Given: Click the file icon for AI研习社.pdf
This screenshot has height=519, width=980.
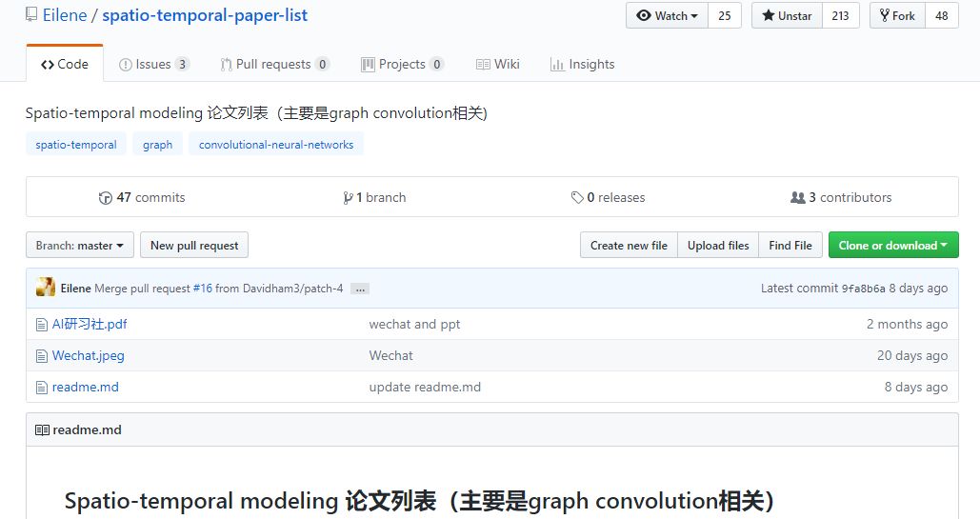Looking at the screenshot, I should pos(42,325).
